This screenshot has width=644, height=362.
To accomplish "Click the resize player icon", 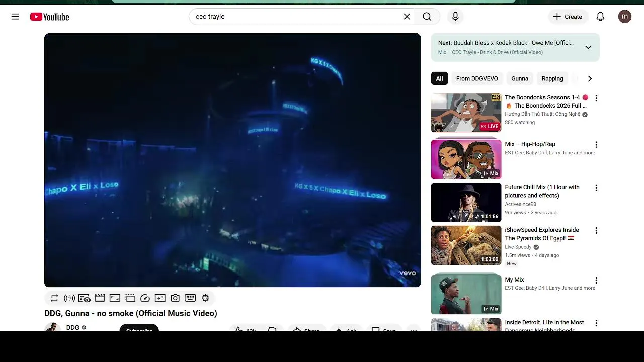I will tap(115, 298).
